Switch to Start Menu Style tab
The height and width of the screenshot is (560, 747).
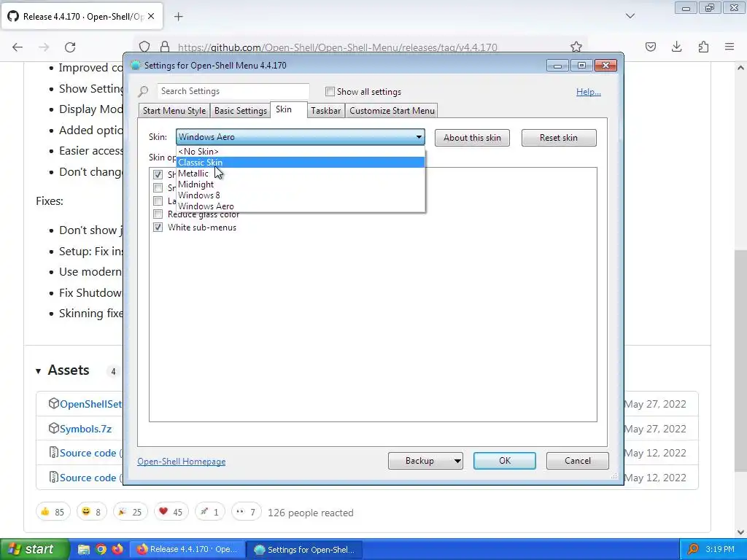pyautogui.click(x=174, y=111)
